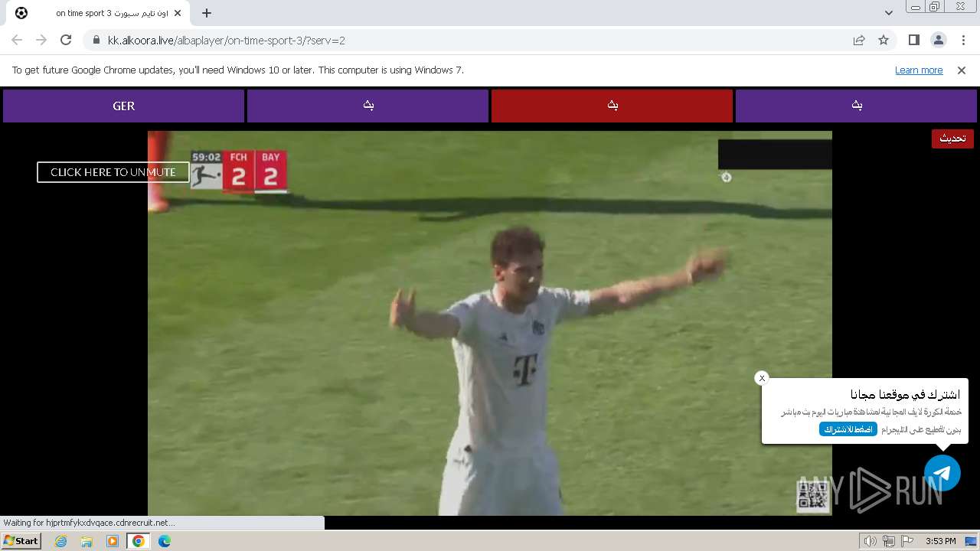Viewport: 980px width, 551px height.
Task: Open Windows Start menu
Action: (21, 540)
